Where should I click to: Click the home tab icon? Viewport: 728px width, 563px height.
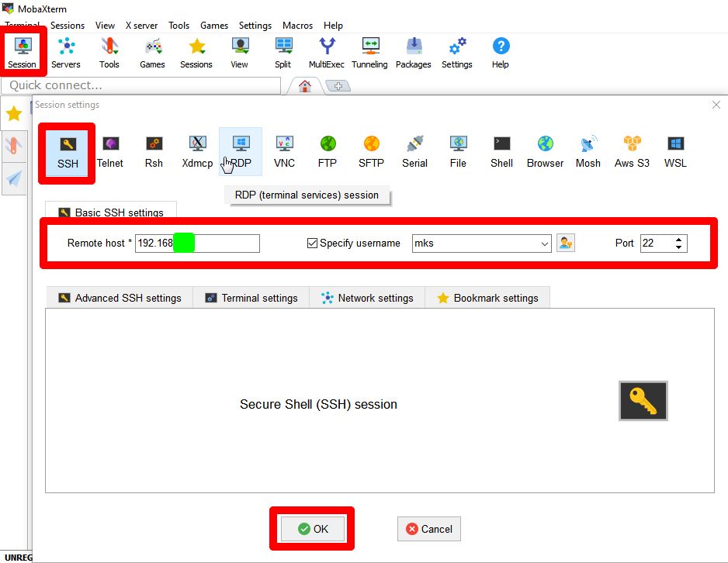(x=304, y=86)
